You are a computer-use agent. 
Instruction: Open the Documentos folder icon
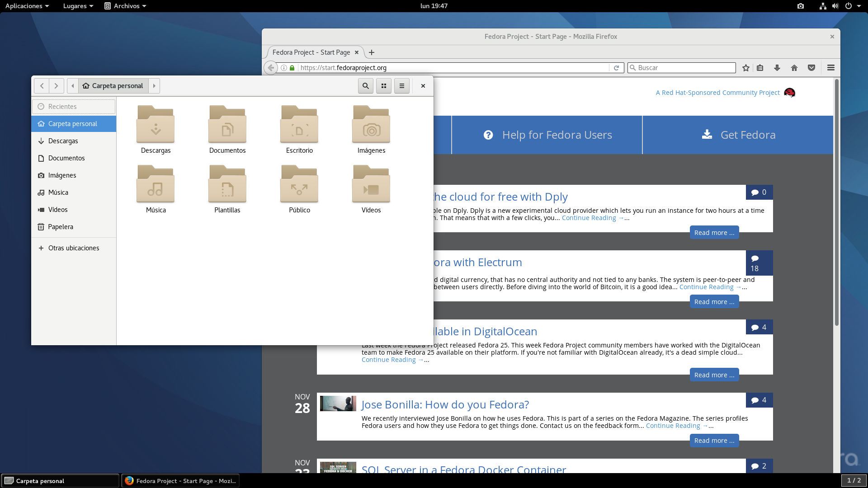coord(227,124)
